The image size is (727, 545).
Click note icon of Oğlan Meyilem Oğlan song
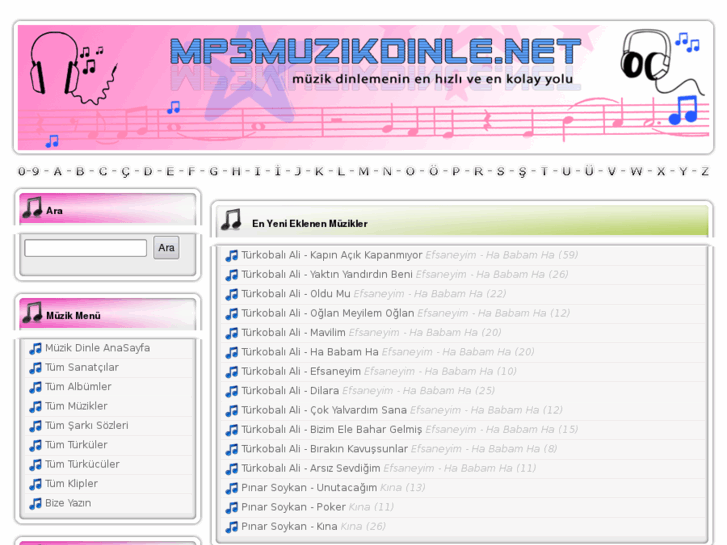pos(231,314)
